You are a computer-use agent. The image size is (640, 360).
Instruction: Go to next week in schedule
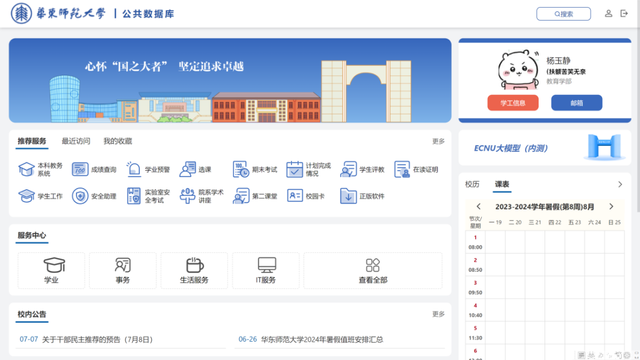point(611,207)
